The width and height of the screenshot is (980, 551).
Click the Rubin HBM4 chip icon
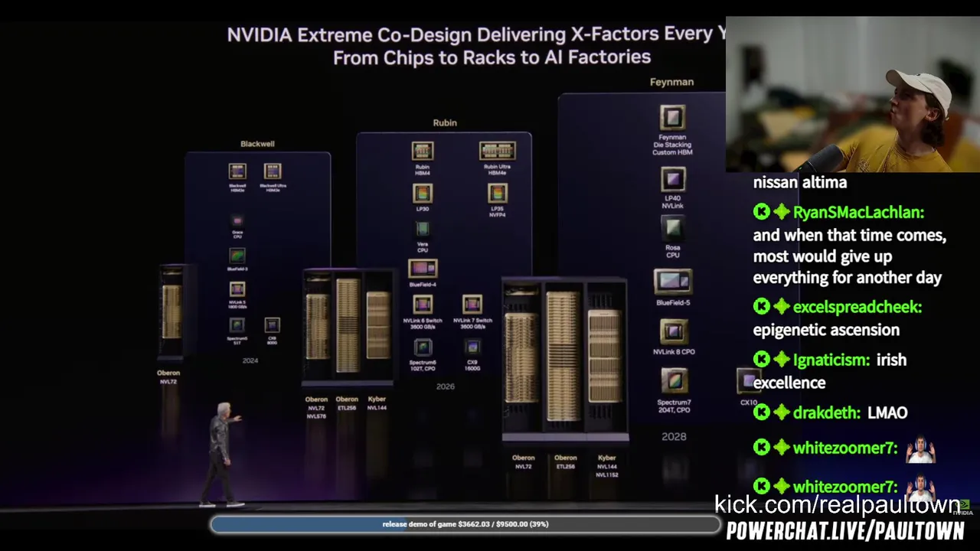(x=423, y=152)
